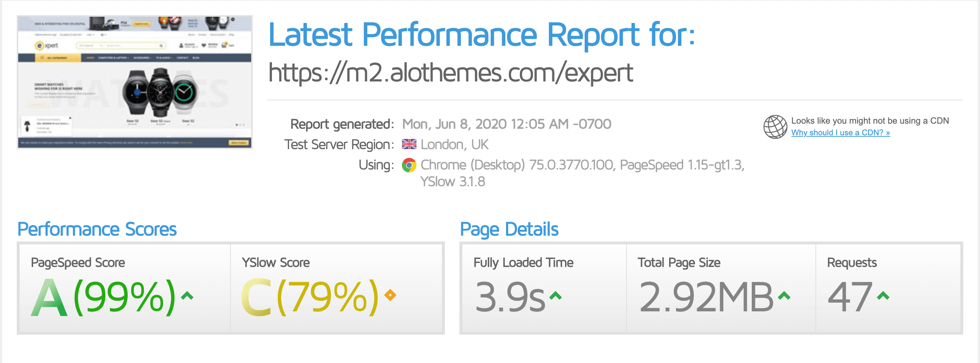Click the Chrome browser icon
The image size is (980, 363).
[x=409, y=165]
